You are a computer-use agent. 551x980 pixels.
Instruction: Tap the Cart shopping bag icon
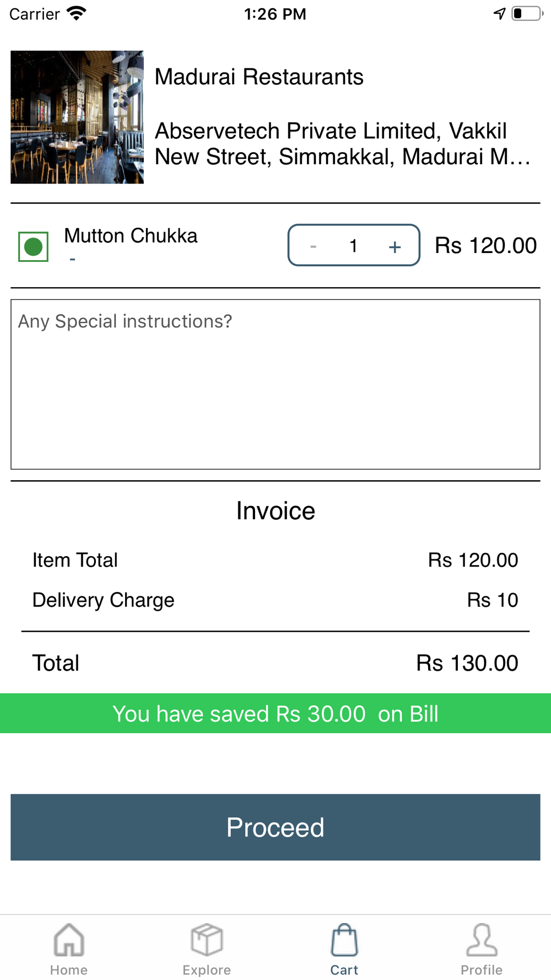coord(344,940)
